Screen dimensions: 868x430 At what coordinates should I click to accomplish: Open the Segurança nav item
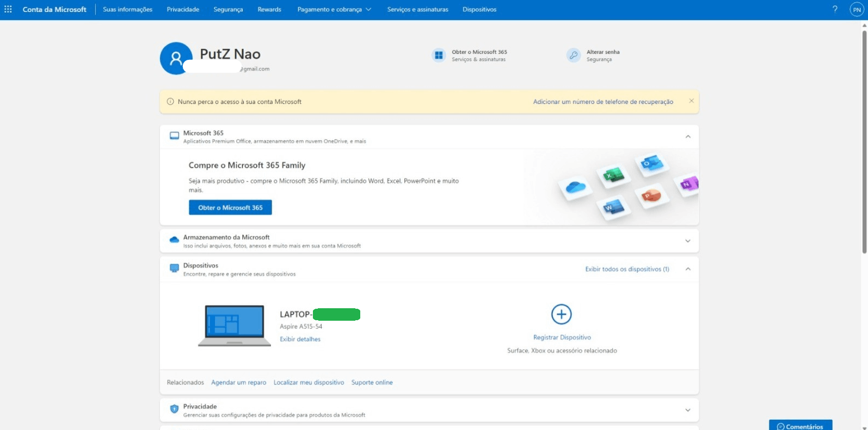pyautogui.click(x=228, y=9)
